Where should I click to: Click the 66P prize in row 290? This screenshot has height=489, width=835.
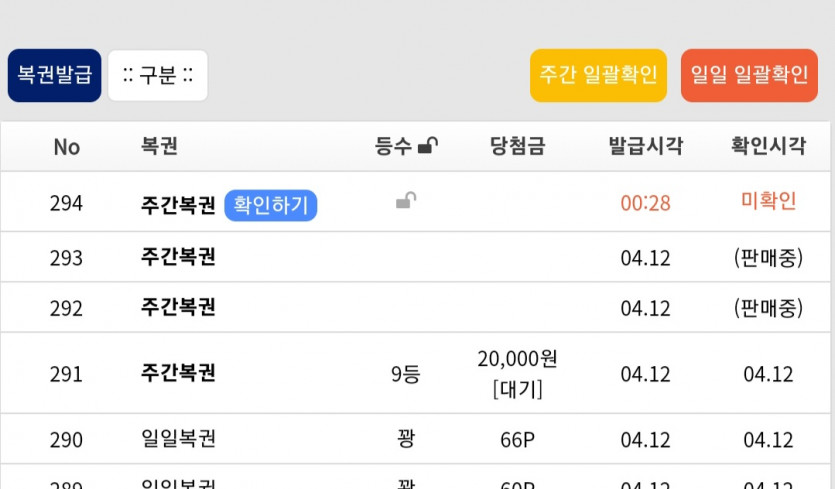[x=517, y=440]
